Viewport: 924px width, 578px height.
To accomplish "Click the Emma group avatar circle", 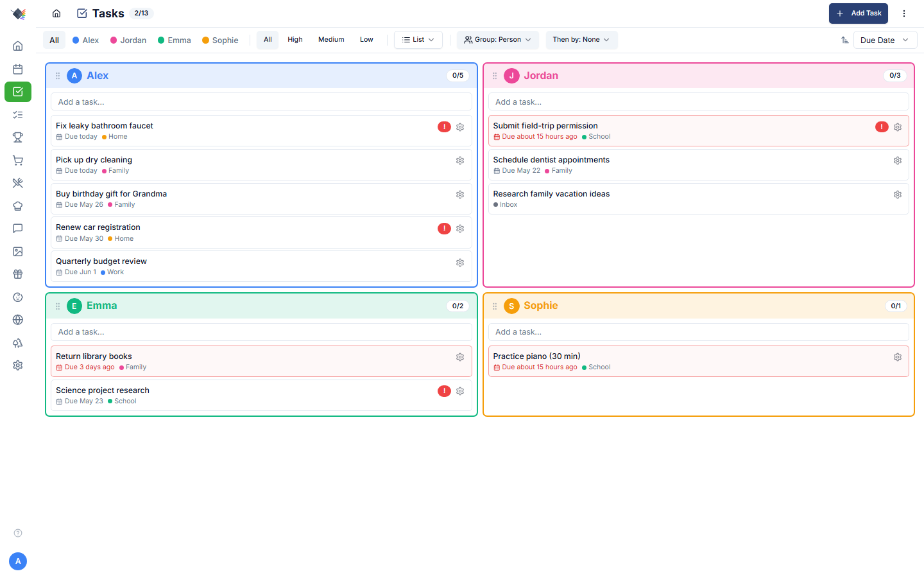I will [x=74, y=306].
